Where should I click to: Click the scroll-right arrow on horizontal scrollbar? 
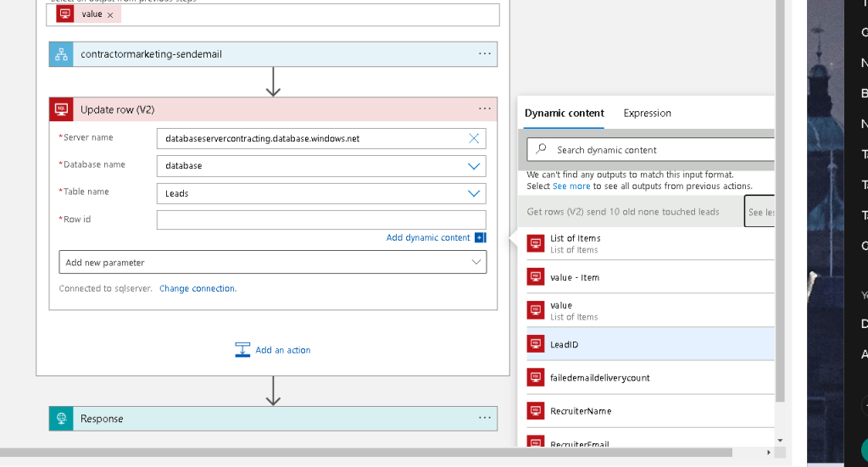(x=768, y=453)
